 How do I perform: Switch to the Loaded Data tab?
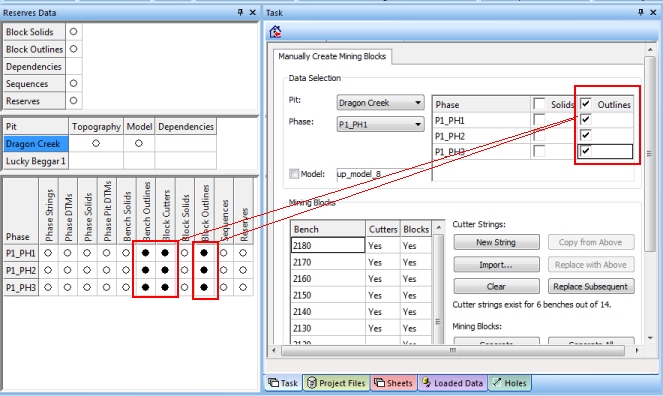453,383
